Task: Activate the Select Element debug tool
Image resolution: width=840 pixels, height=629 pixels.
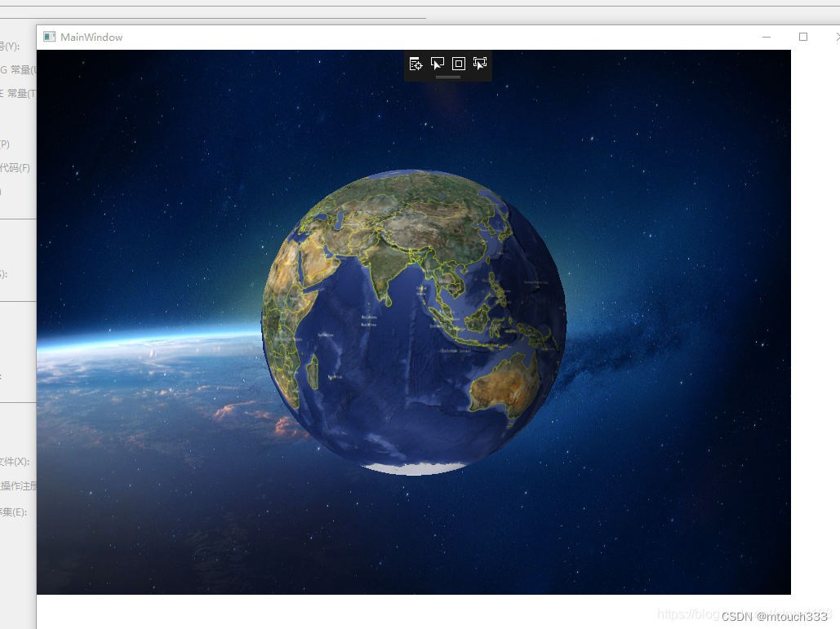Action: (438, 64)
